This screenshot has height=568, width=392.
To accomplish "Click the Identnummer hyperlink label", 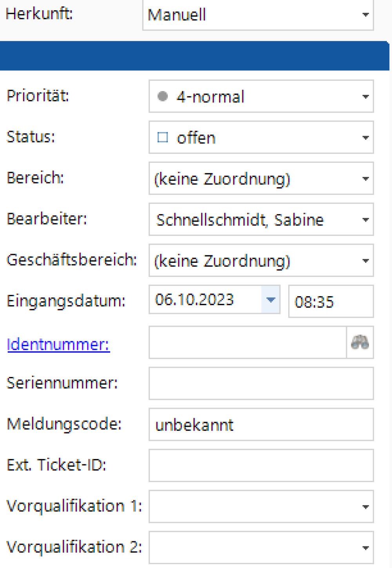I will pyautogui.click(x=58, y=344).
